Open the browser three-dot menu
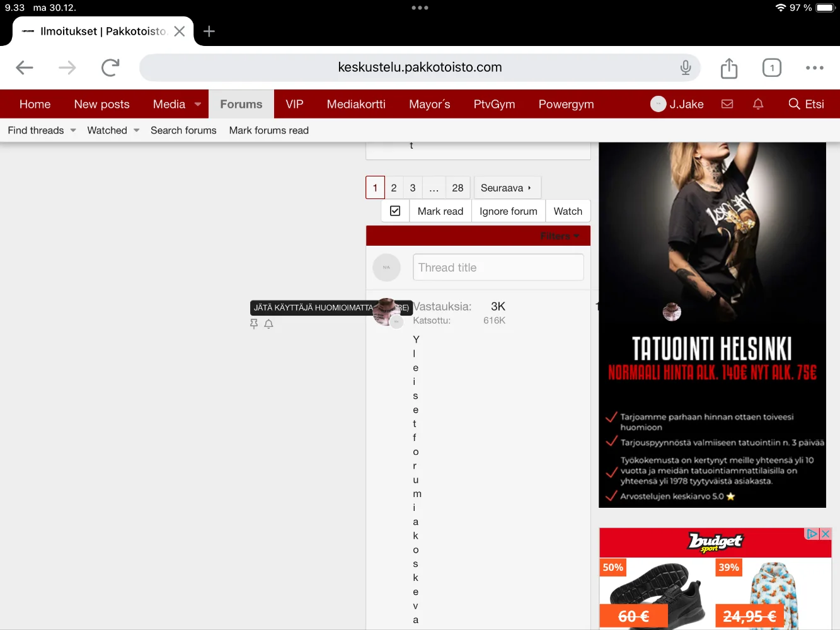Viewport: 840px width, 630px height. tap(814, 67)
